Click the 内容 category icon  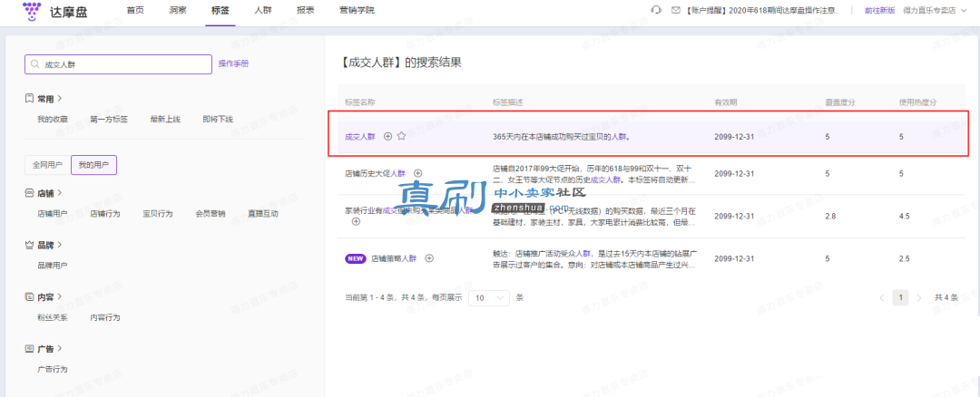[x=29, y=296]
